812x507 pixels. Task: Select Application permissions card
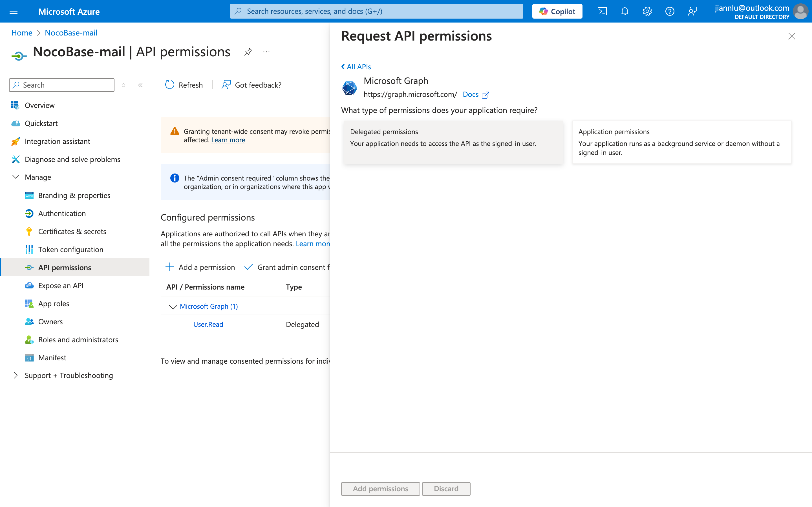pyautogui.click(x=681, y=142)
